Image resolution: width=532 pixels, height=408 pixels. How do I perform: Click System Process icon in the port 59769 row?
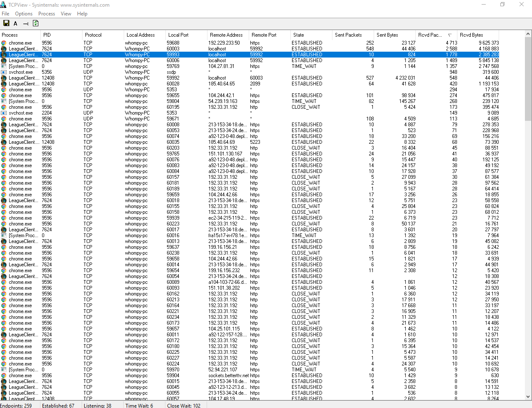pyautogui.click(x=4, y=66)
